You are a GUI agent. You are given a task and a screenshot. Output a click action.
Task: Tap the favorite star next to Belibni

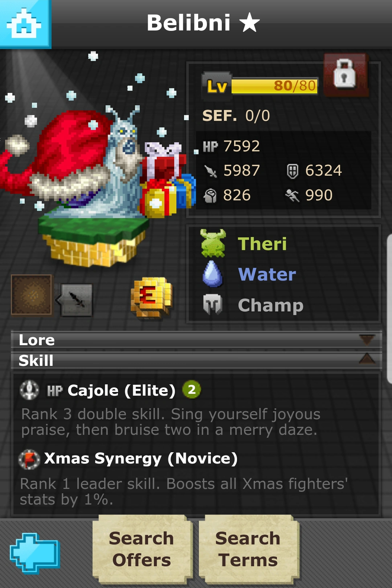click(x=250, y=23)
